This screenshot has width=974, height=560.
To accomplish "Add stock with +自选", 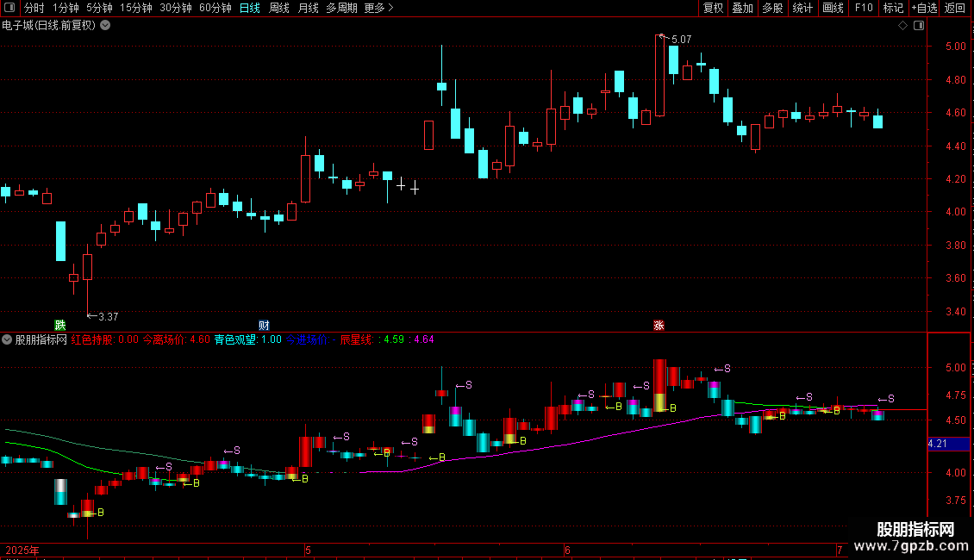I will [924, 8].
